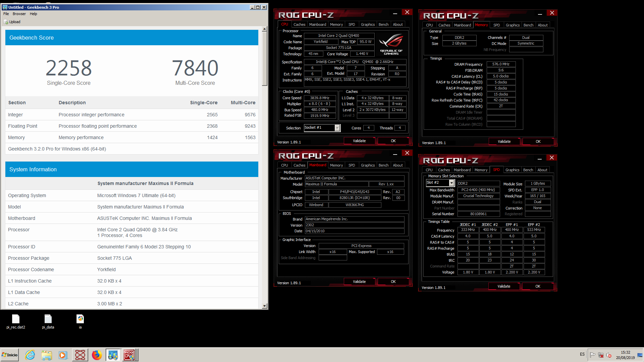Click the Operating System row in Geekbench

pyautogui.click(x=131, y=195)
